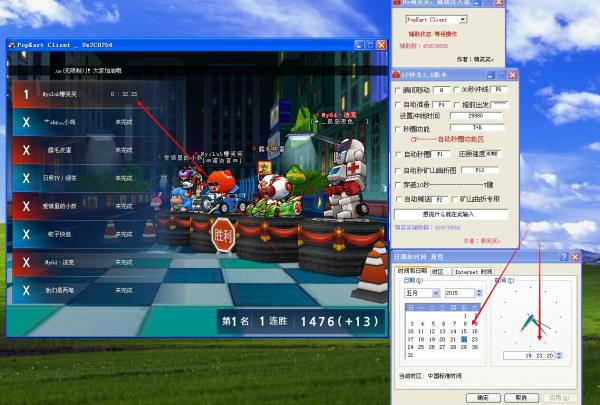Click the 胜利 victory sign in game
The image size is (600, 405).
click(223, 236)
